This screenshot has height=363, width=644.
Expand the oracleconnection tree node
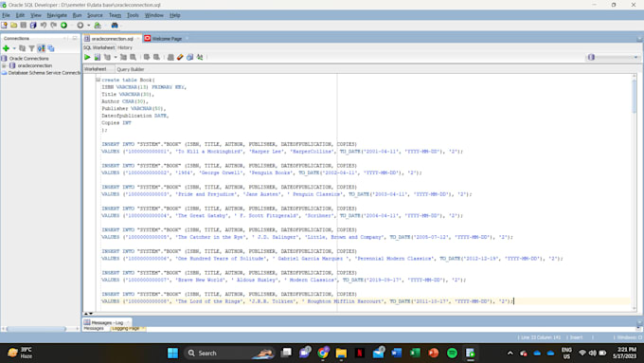(4, 65)
